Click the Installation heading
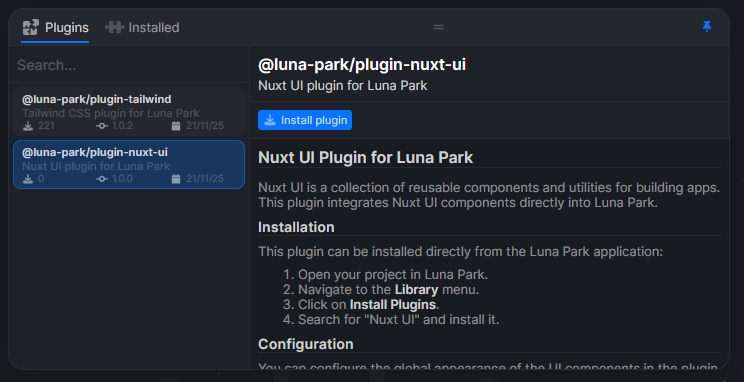744x382 pixels. [296, 227]
